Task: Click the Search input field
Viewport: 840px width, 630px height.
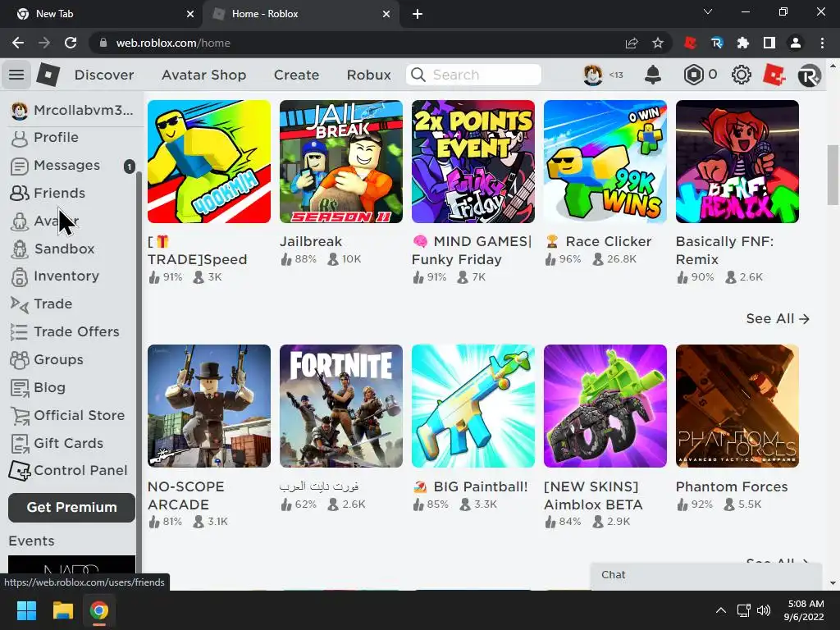Action: coord(473,75)
